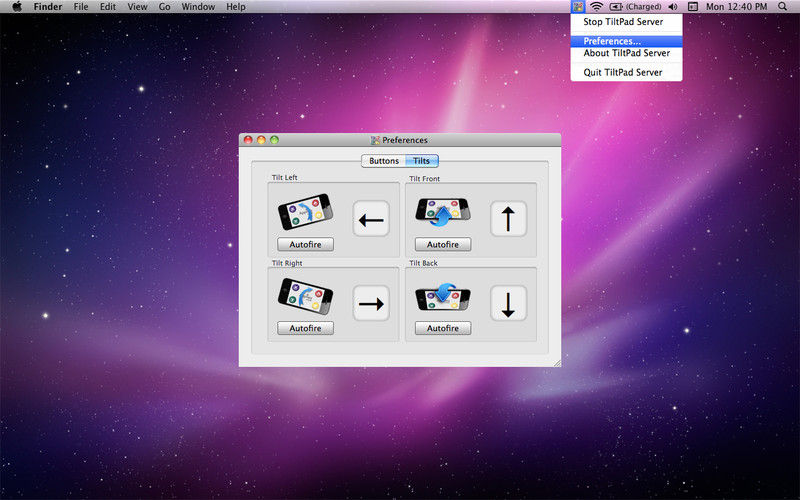Click the Tilt Right phone image
Viewport: 800px width, 500px height.
305,296
